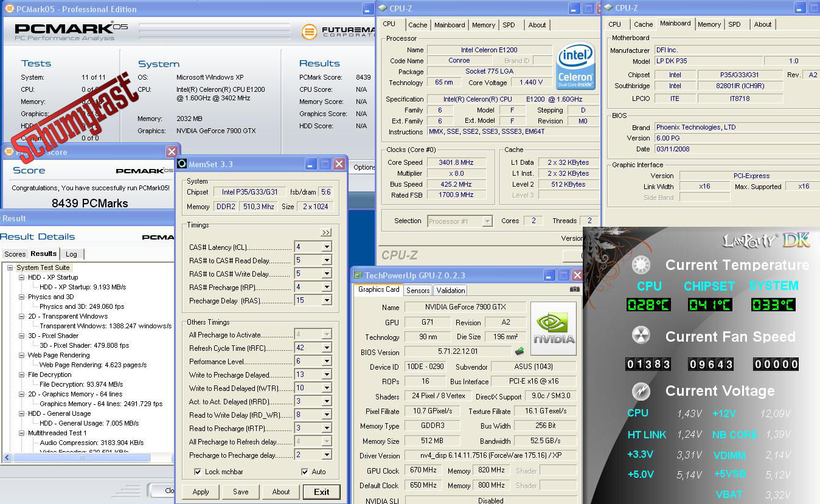Click MemSet Exit button
This screenshot has width=820, height=504.
coord(321,492)
